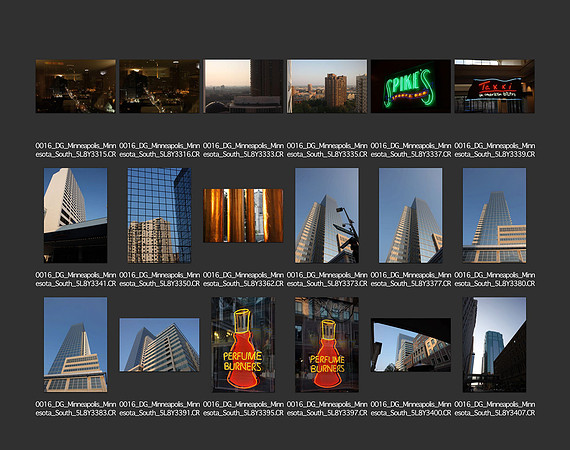The image size is (570, 450).
Task: Click the file name ending 5L8Y3316.CR
Action: click(160, 150)
